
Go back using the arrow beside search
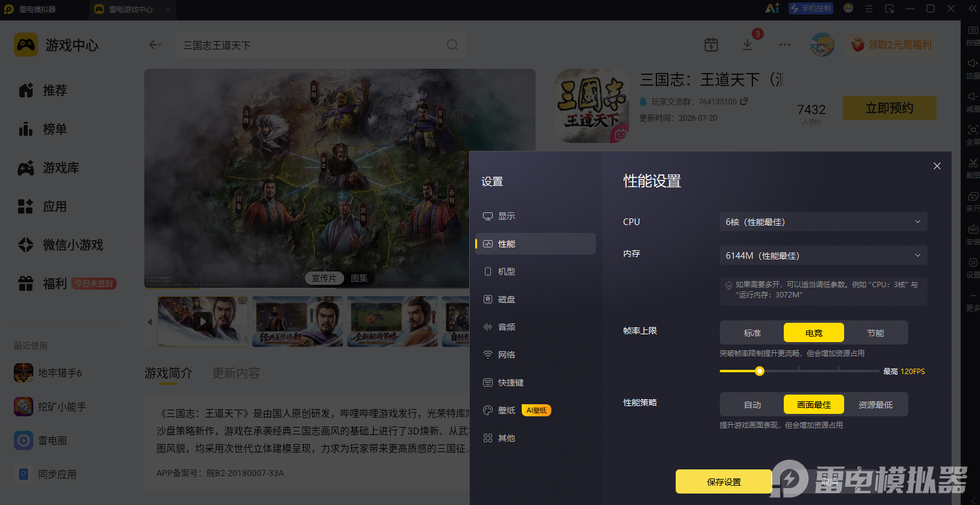point(155,45)
